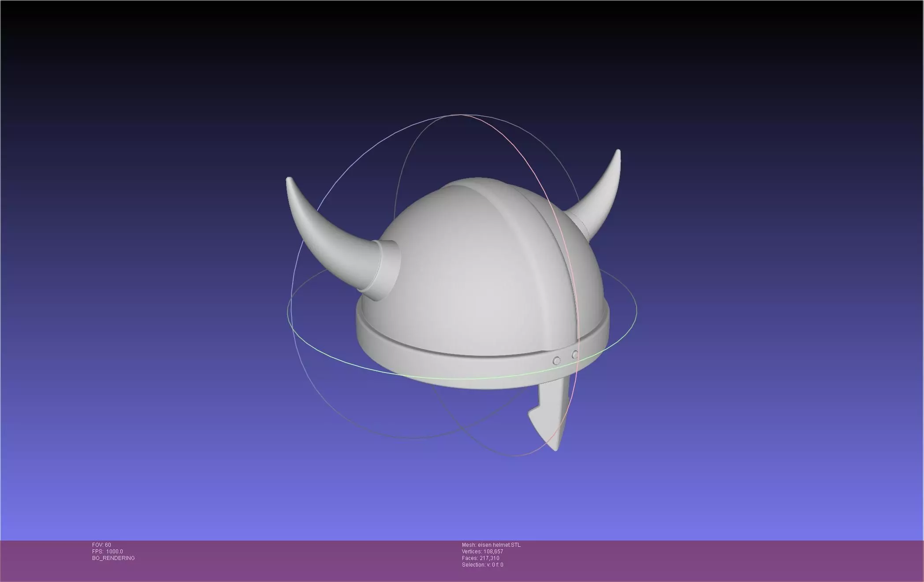
Task: Click the left rivet on helmet brim
Action: click(x=556, y=361)
